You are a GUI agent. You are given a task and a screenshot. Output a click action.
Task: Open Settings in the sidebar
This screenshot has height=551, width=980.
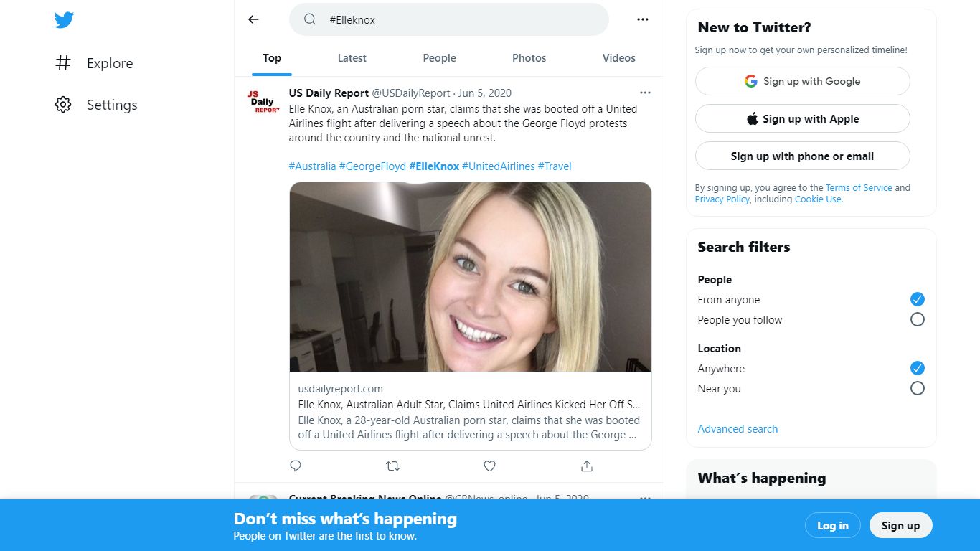112,105
